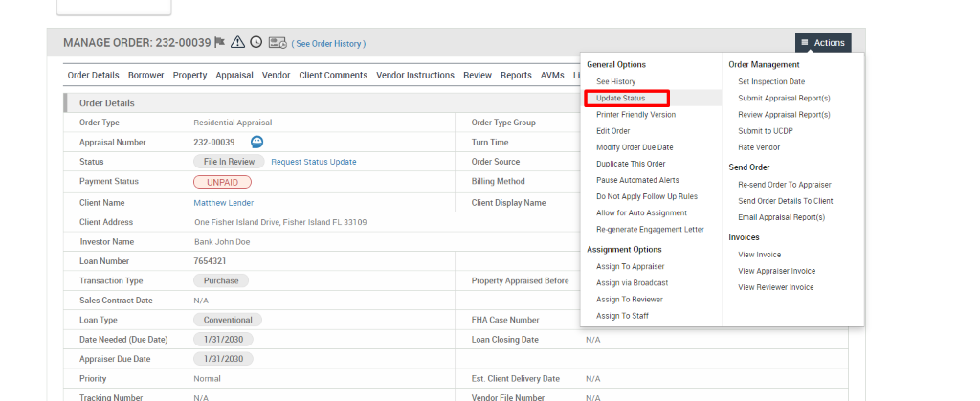The image size is (980, 401).
Task: Select View Appraiser Invoice option
Action: coord(776,271)
